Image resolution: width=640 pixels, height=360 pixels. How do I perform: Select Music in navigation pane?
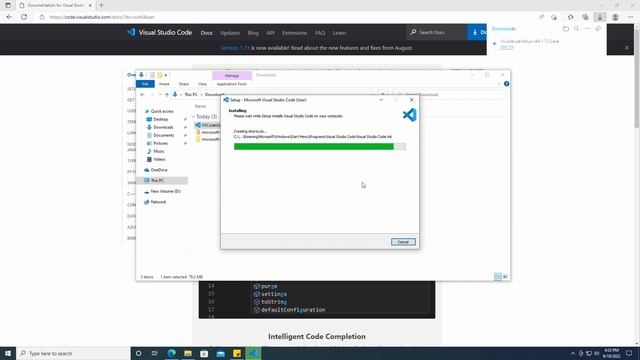[x=158, y=151]
